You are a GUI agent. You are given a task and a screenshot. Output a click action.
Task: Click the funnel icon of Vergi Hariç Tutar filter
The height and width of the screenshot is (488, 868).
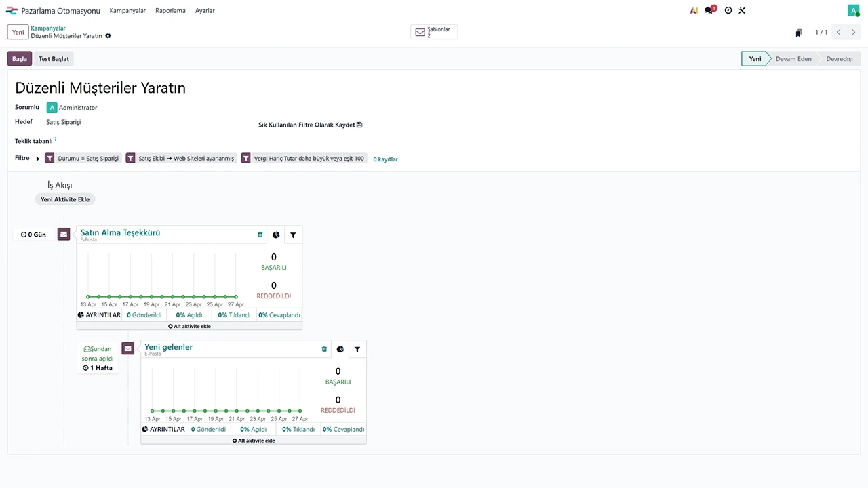[x=245, y=158]
